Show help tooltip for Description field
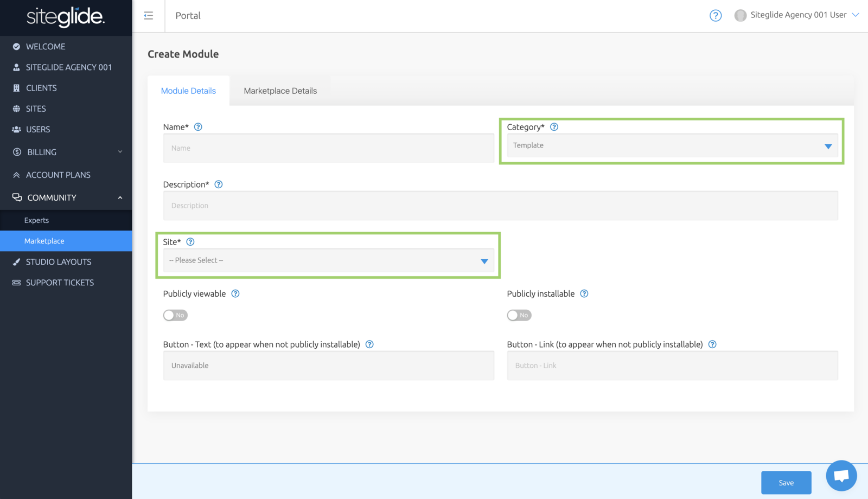Screen dimensions: 868x499 (219, 184)
